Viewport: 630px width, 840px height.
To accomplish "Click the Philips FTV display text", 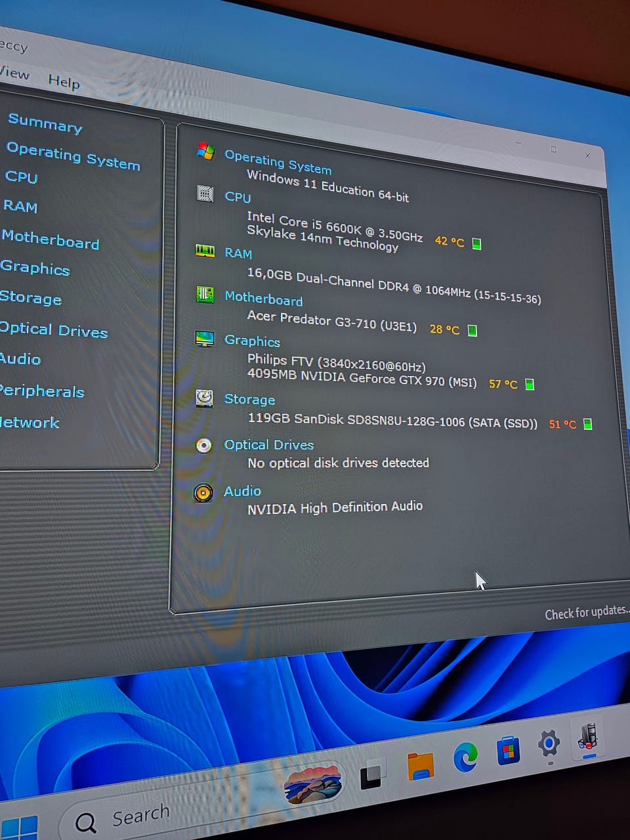I will [336, 363].
